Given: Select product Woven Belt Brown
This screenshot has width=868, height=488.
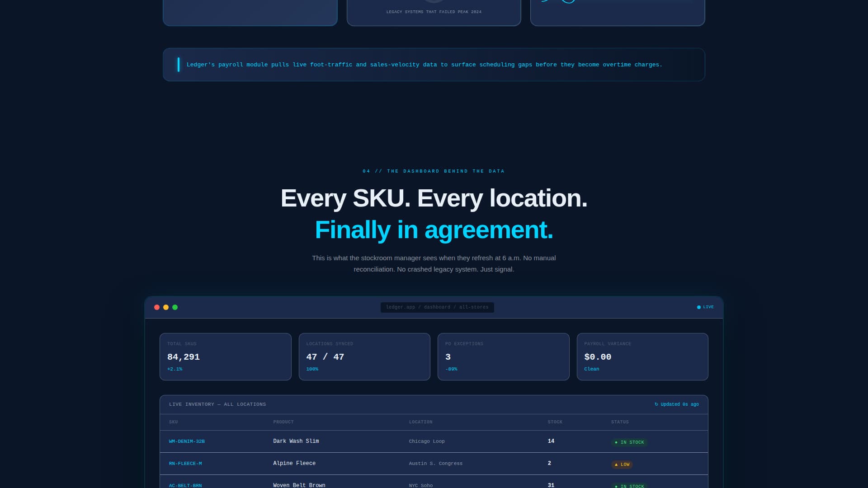Looking at the screenshot, I should tap(299, 485).
